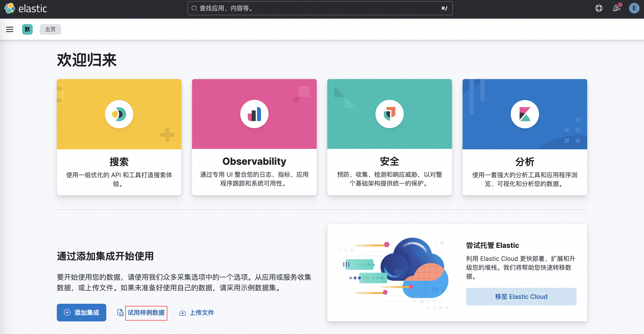The width and height of the screenshot is (644, 334).
Task: Focus the 查找应用、内容等 search field
Action: click(320, 8)
